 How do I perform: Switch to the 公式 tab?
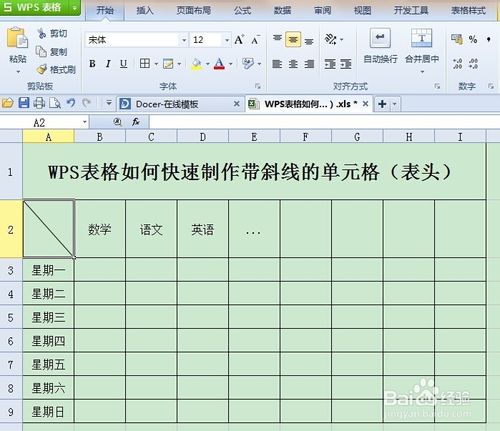(242, 10)
